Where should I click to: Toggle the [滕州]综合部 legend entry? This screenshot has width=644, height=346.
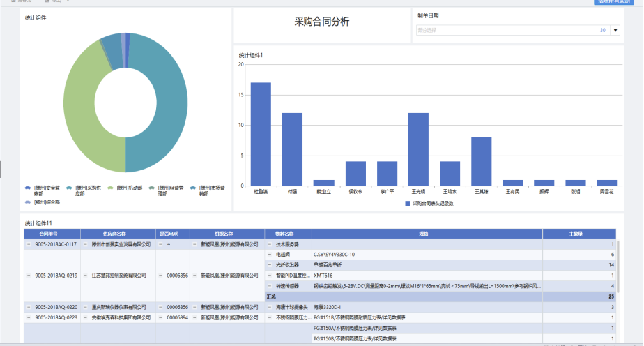pos(43,202)
